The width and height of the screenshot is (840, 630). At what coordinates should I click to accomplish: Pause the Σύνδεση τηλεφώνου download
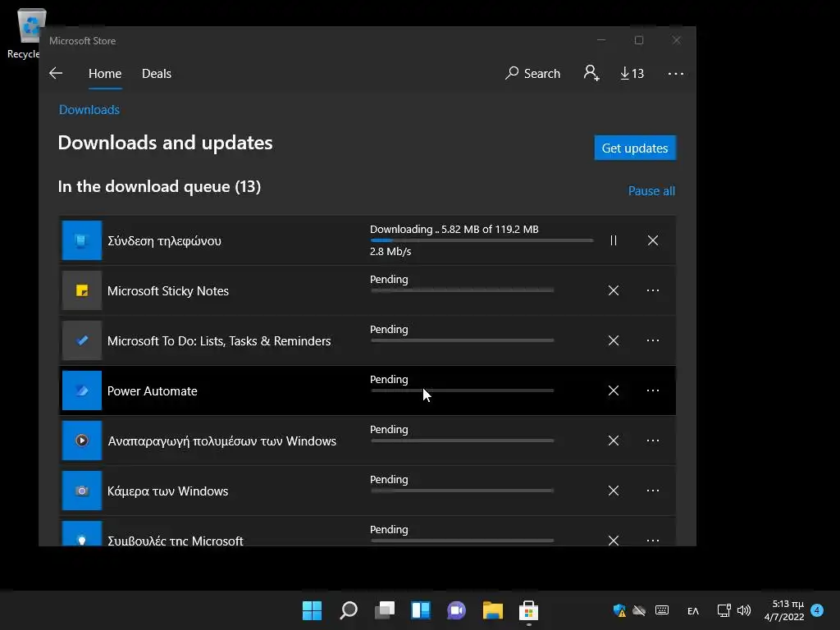(x=614, y=240)
